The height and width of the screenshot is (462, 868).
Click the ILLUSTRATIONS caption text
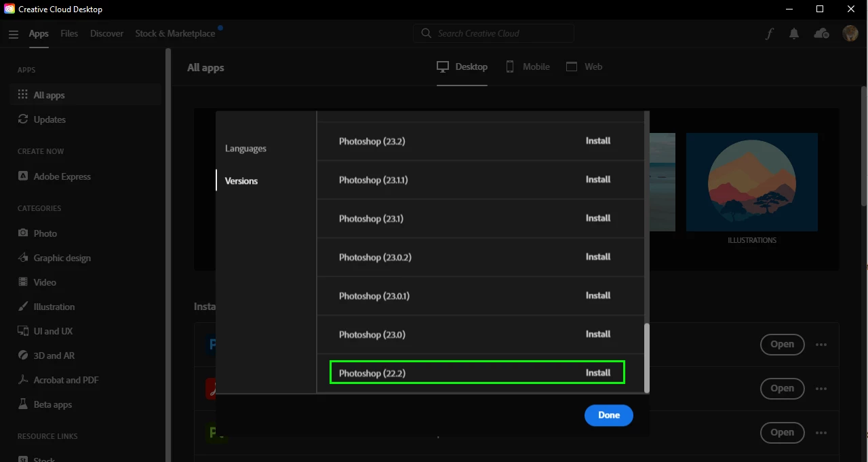tap(752, 240)
